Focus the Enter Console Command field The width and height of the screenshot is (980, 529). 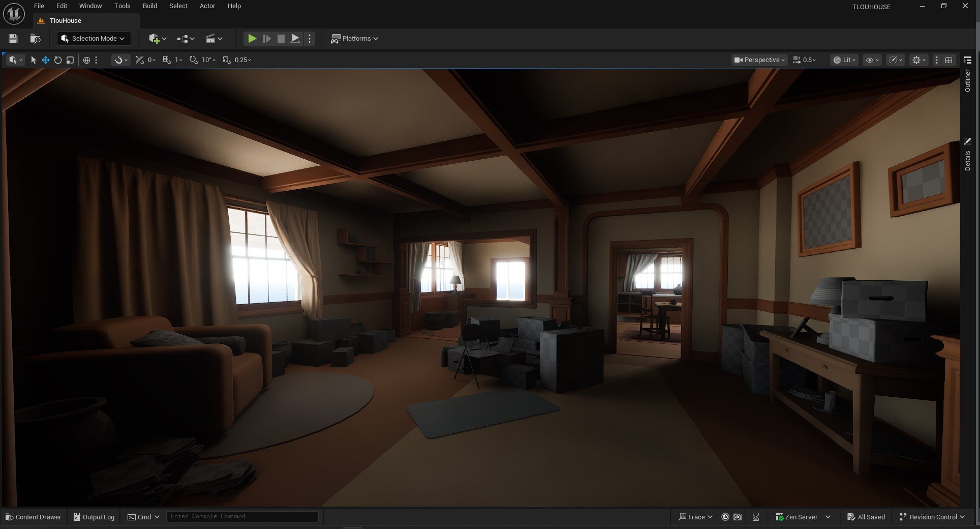(242, 516)
